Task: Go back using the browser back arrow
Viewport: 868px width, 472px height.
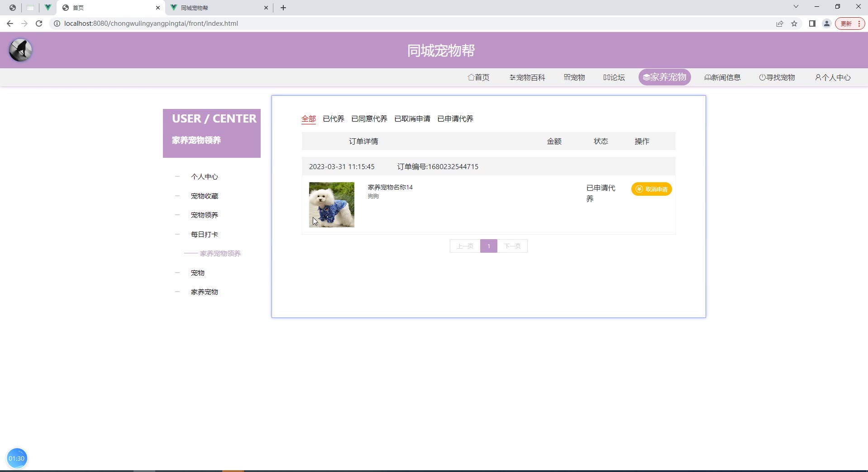Action: coord(10,24)
